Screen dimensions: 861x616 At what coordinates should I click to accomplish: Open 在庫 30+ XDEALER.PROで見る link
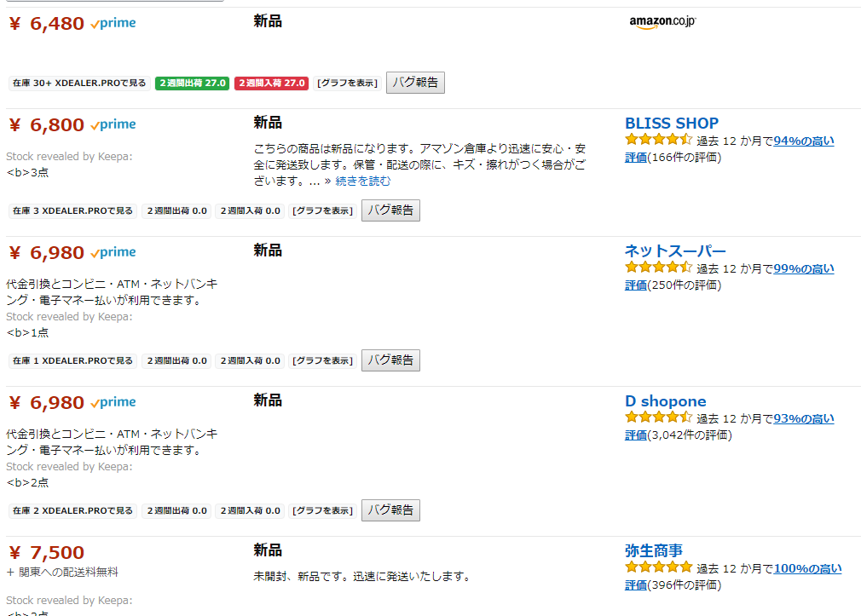78,83
